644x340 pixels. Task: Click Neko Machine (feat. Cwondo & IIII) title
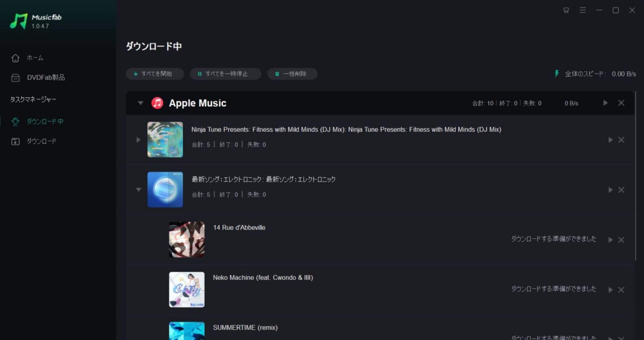(x=263, y=278)
